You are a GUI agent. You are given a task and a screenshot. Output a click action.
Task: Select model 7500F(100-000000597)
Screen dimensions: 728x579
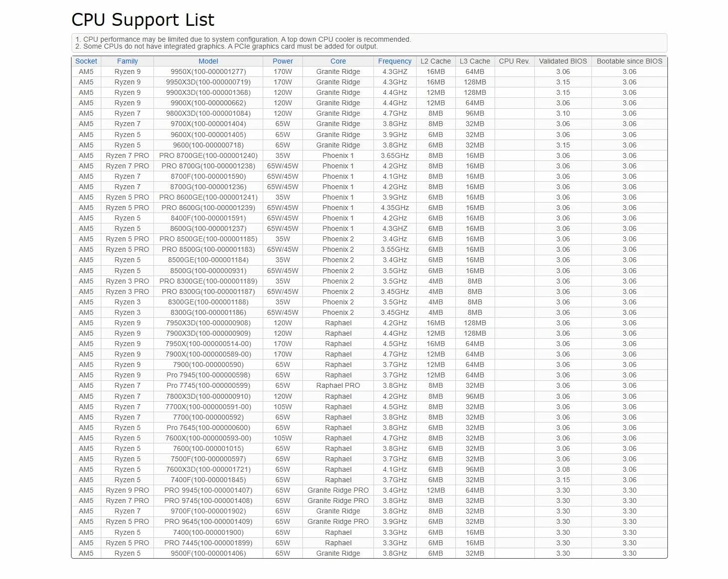[x=208, y=459]
